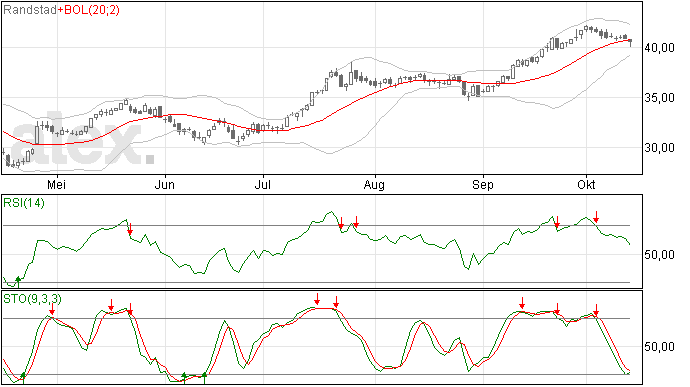Click the 'Jul' month axis label

coord(263,185)
